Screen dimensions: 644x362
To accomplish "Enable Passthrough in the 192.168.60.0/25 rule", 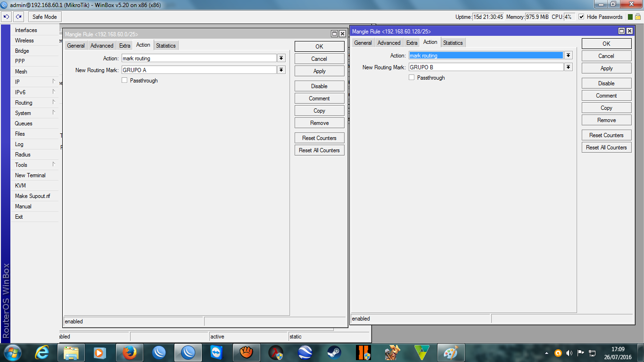I will pyautogui.click(x=124, y=81).
